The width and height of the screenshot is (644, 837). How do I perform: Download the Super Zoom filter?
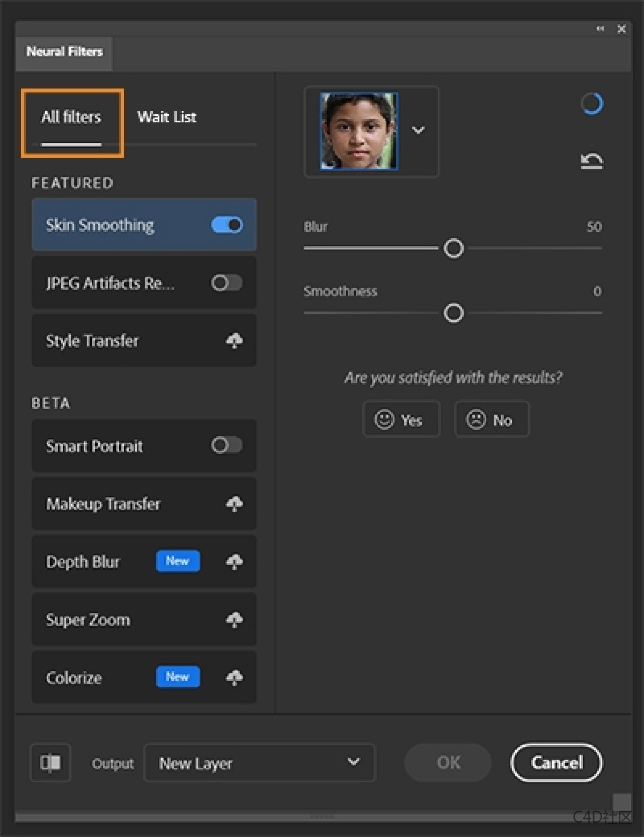pyautogui.click(x=234, y=620)
